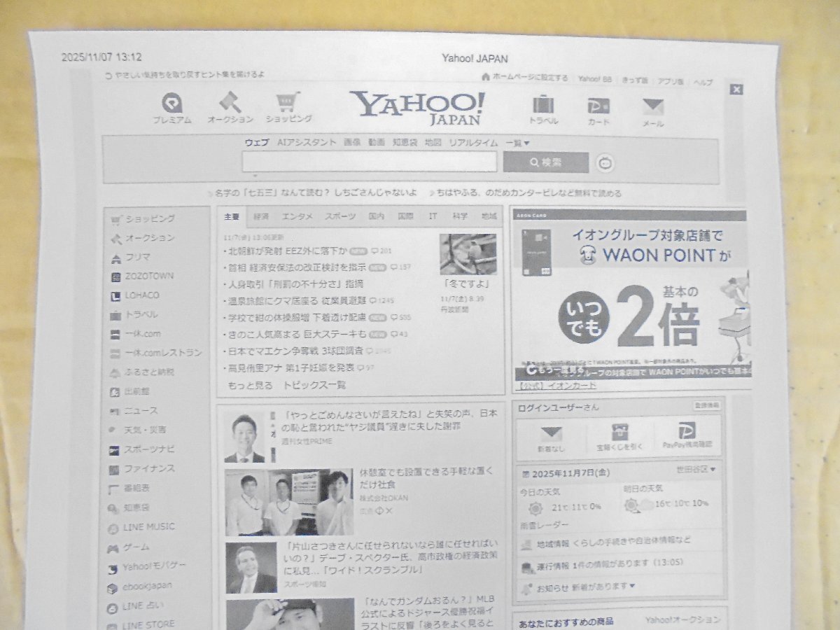840x630 pixels.
Task: Select the AIアシスタント search tab
Action: click(307, 142)
